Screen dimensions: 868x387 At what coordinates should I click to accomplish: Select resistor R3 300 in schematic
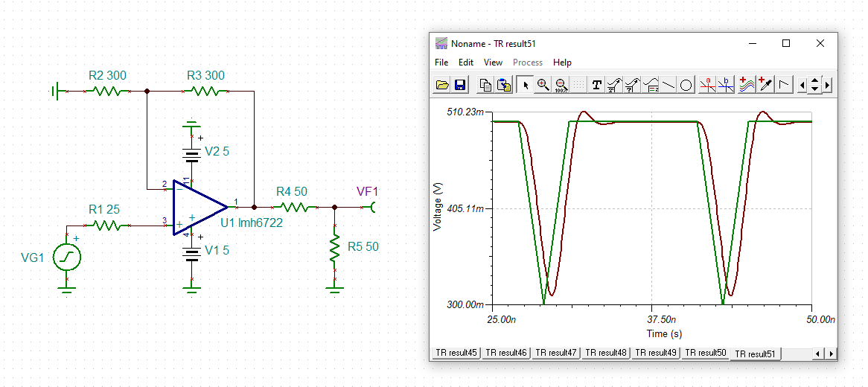point(205,91)
